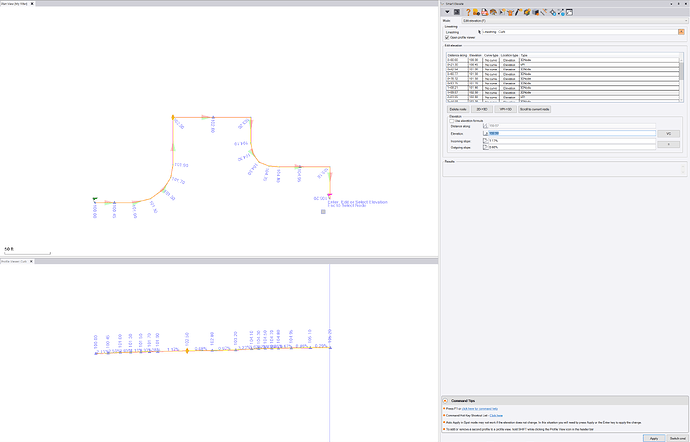The width and height of the screenshot is (690, 442).
Task: Click the pencil-shaped toolbar icon
Action: [519, 12]
